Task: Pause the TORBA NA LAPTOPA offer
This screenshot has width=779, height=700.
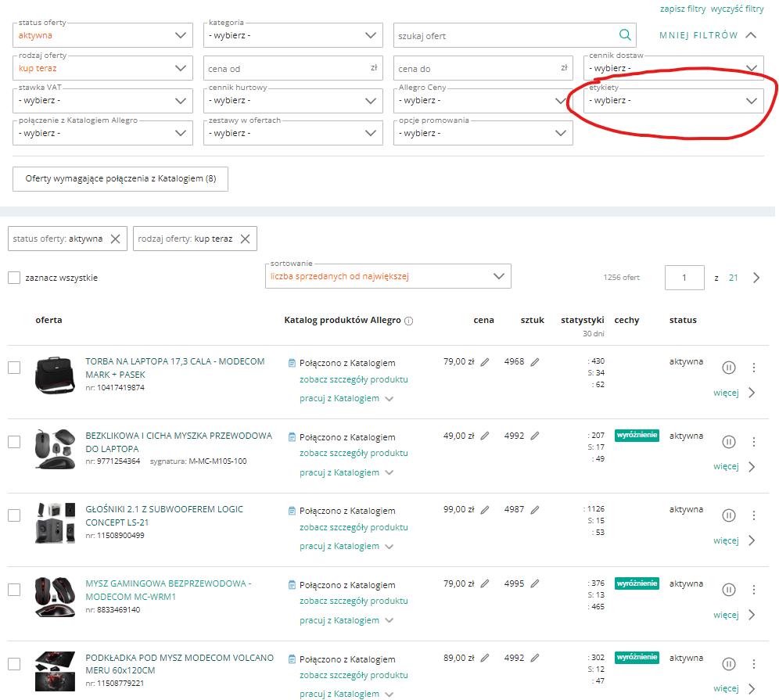Action: pos(729,368)
